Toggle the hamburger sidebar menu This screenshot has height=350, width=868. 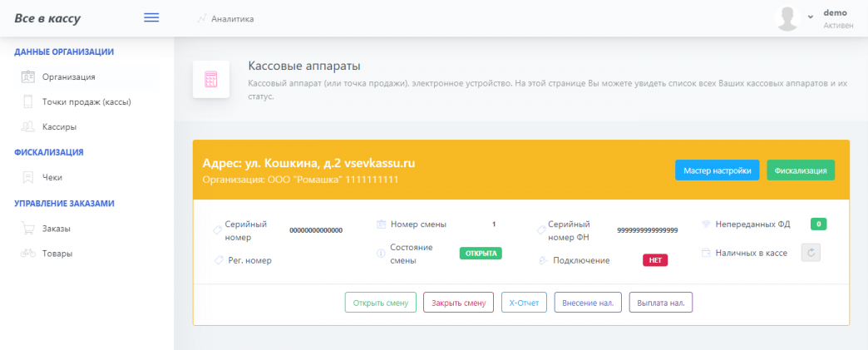[151, 18]
